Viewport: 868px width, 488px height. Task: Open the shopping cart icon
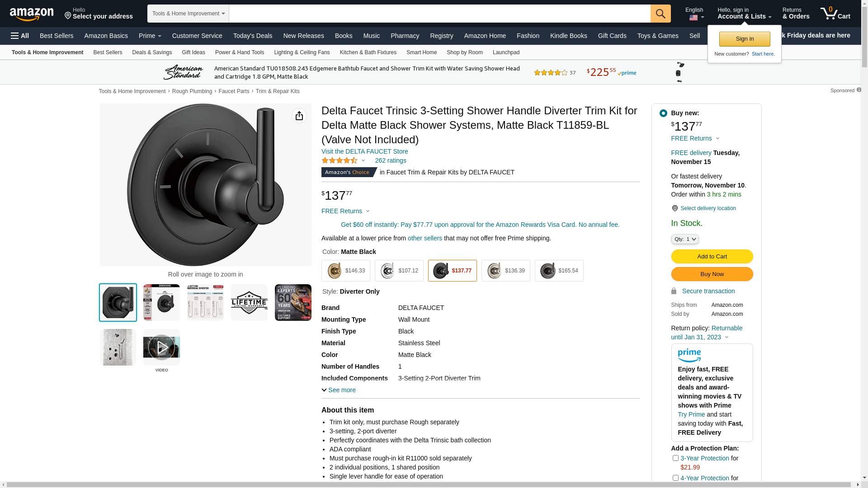[835, 14]
